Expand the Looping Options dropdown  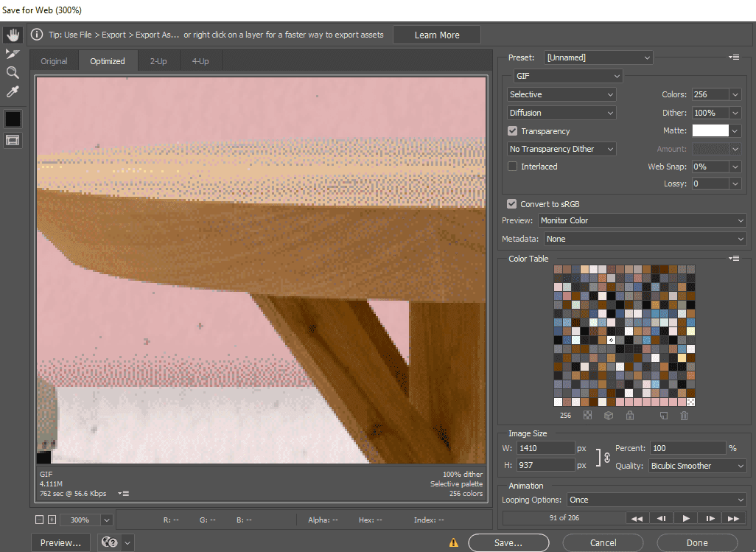[x=656, y=500]
